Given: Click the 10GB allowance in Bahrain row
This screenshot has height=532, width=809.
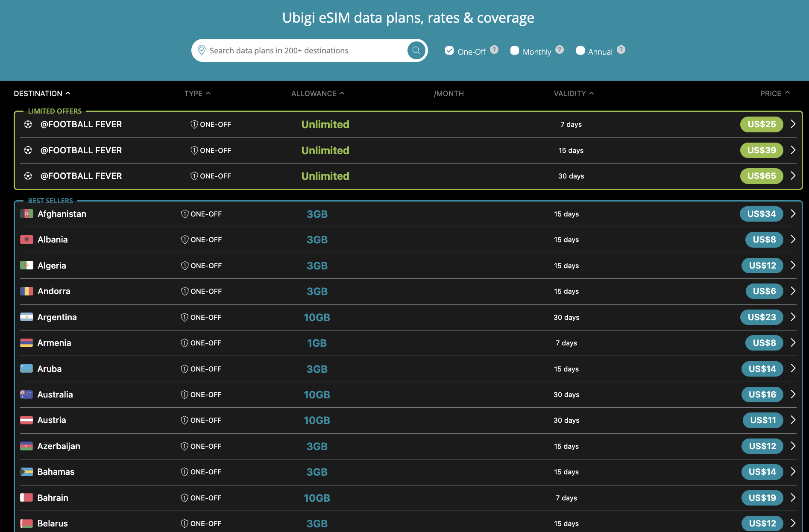Looking at the screenshot, I should point(317,498).
